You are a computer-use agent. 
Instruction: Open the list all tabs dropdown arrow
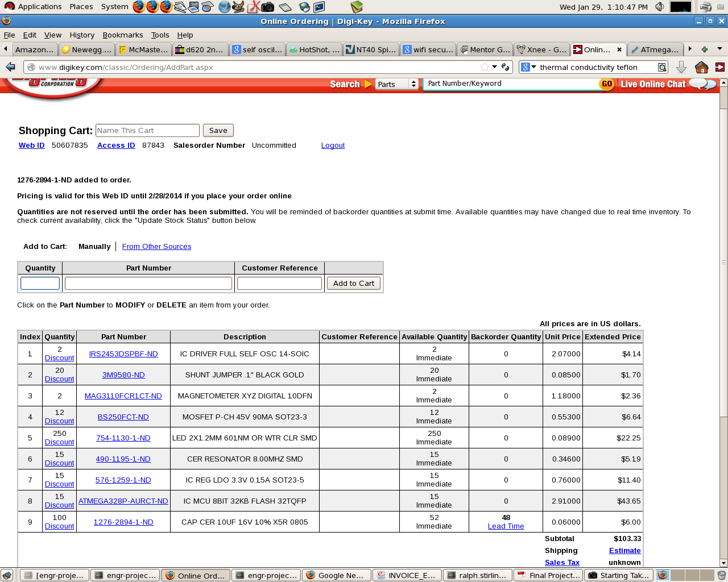(x=719, y=49)
